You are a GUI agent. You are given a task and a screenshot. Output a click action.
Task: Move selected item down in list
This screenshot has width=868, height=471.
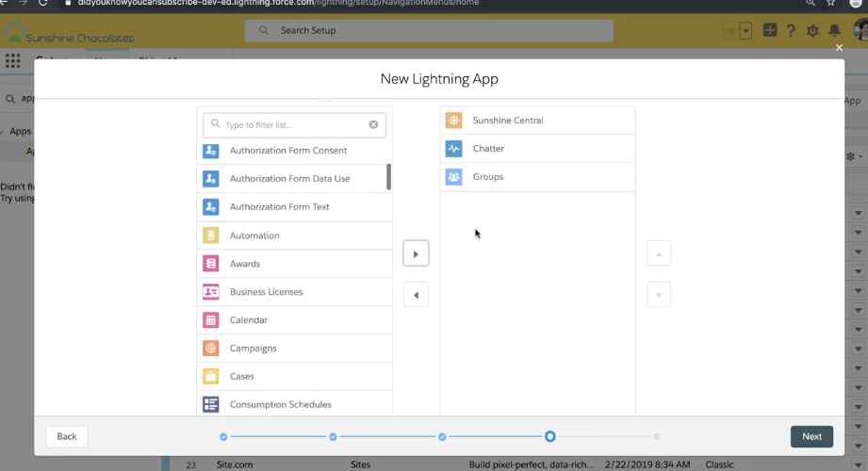[x=659, y=295]
